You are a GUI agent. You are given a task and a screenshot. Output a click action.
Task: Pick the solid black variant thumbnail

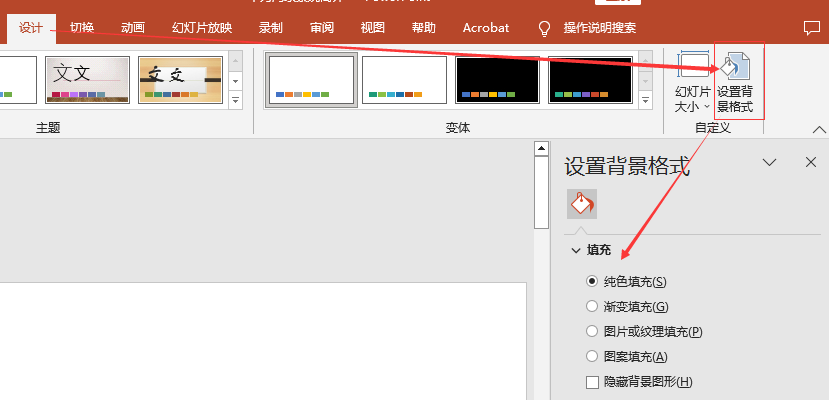(x=497, y=80)
